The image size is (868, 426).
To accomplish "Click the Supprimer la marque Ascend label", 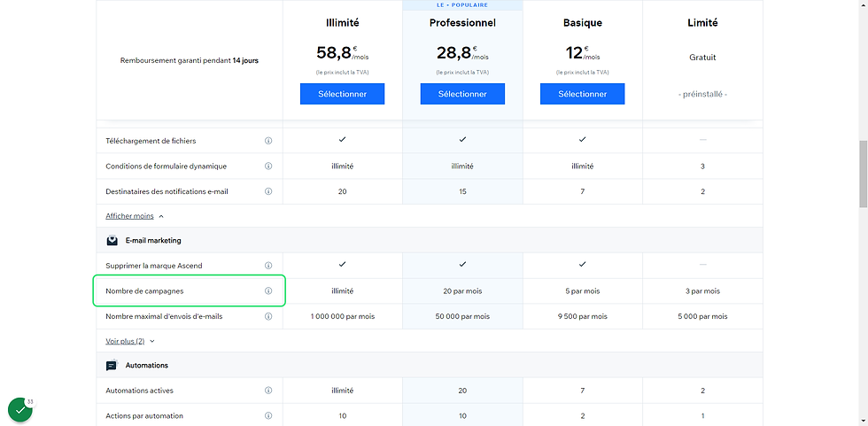I will pyautogui.click(x=154, y=266).
